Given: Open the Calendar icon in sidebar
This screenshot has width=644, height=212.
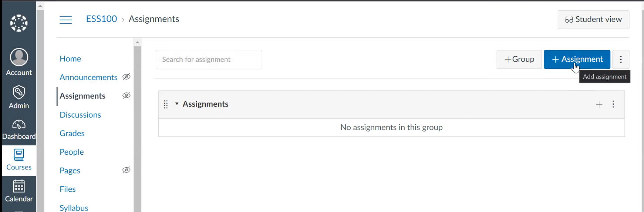Looking at the screenshot, I should pyautogui.click(x=19, y=186).
